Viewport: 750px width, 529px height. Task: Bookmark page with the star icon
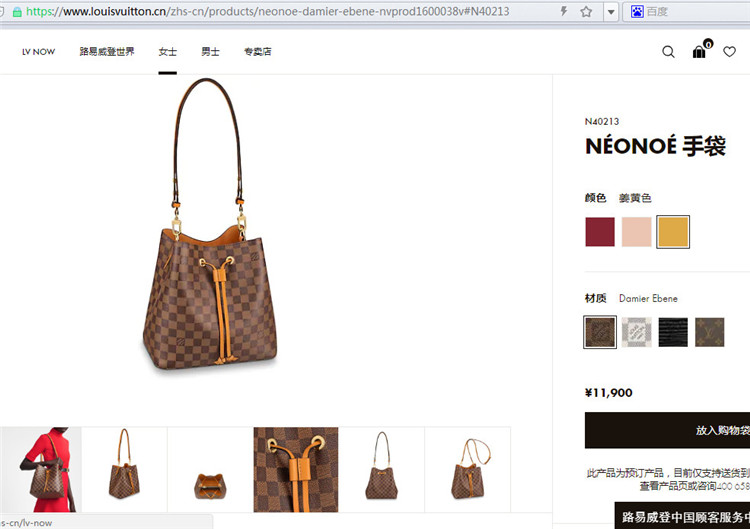[586, 11]
